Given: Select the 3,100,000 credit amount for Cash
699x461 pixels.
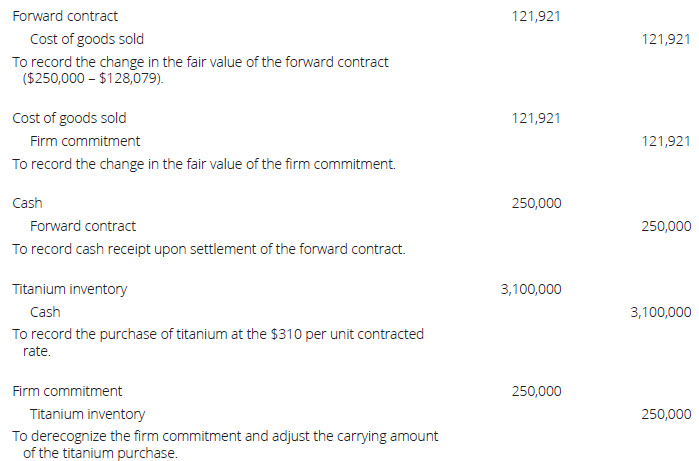Looking at the screenshot, I should click(660, 312).
